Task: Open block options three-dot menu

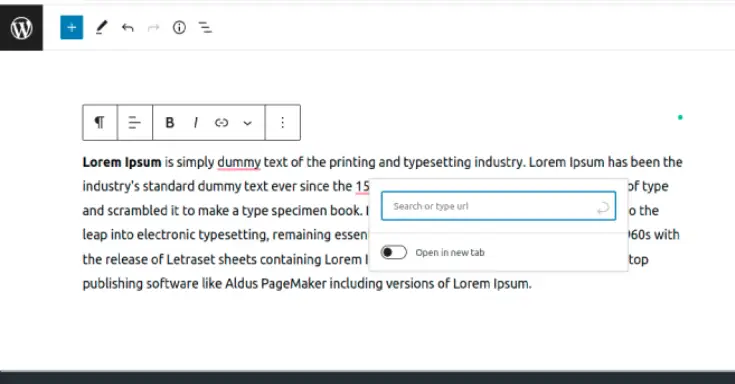Action: (x=283, y=122)
